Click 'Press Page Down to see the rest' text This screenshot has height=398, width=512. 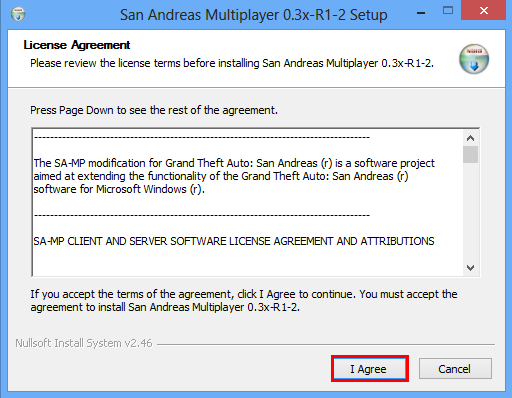click(154, 110)
